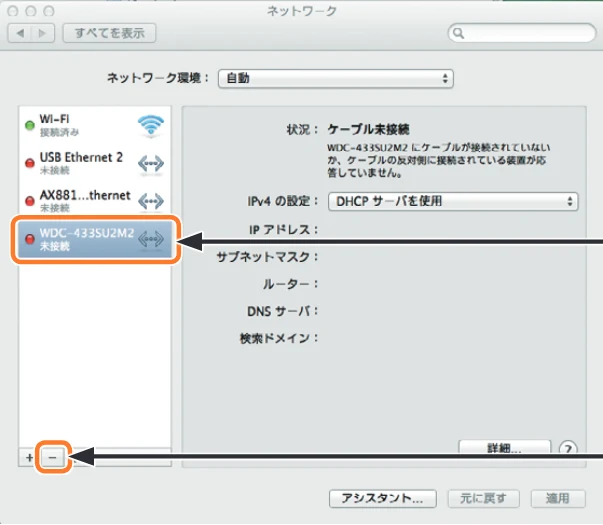Viewport: 603px width, 525px height.
Task: Click the magnifying glass search icon
Action: point(458,33)
